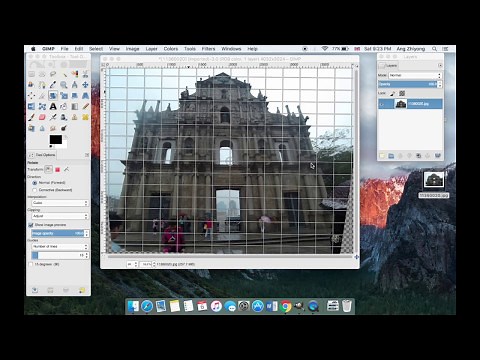Open the Select menu
Viewport: 480px width, 360px height.
tap(96, 49)
